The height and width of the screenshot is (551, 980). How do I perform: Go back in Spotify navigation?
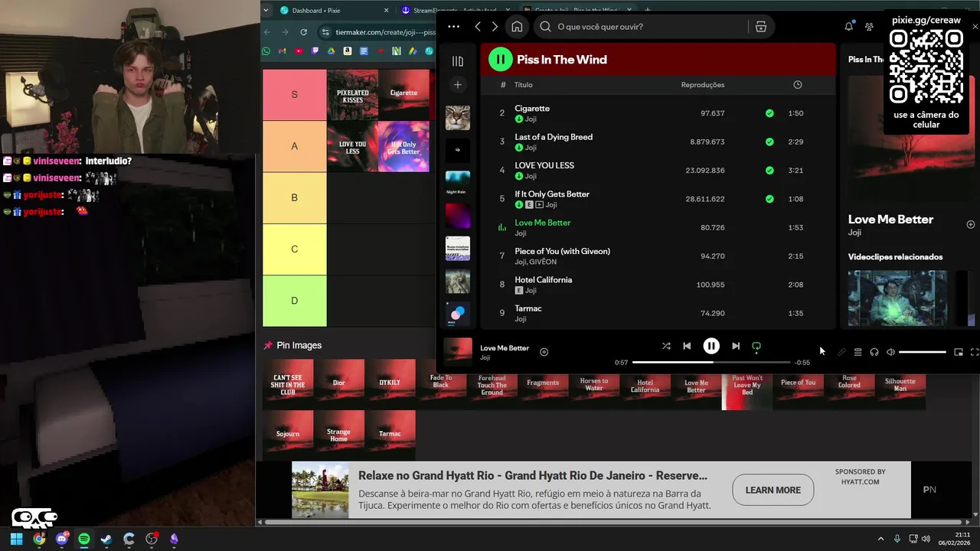[x=478, y=27]
